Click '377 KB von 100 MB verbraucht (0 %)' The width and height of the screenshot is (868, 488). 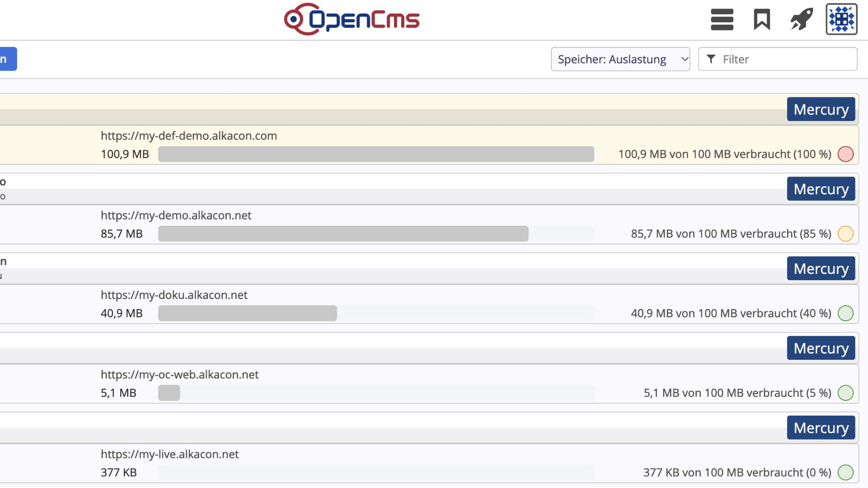[x=737, y=472]
